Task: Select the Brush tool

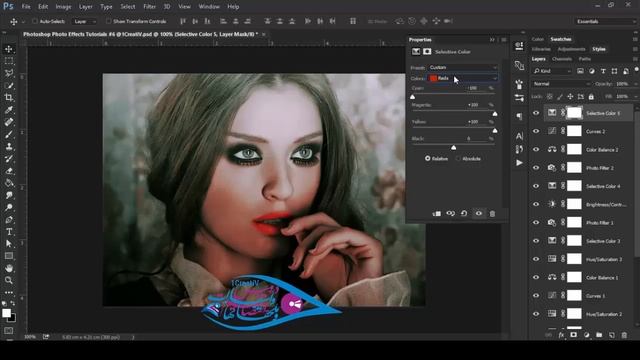Action: (x=9, y=134)
